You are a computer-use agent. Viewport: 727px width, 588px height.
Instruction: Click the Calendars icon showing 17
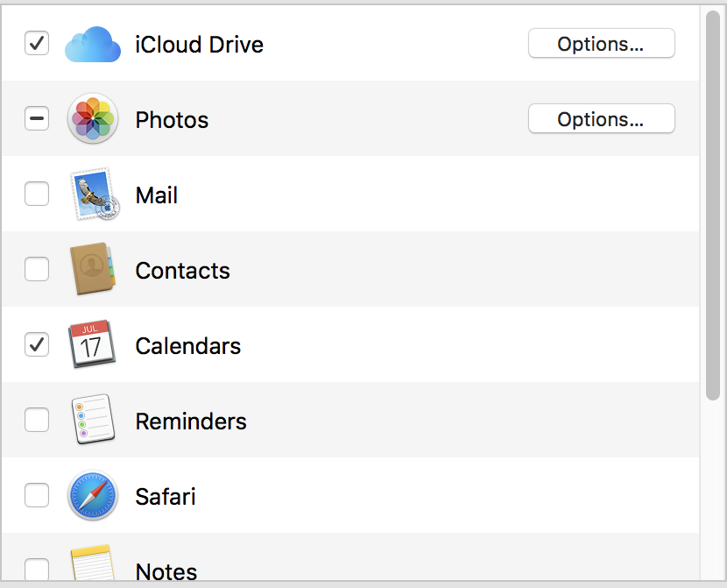tap(92, 344)
